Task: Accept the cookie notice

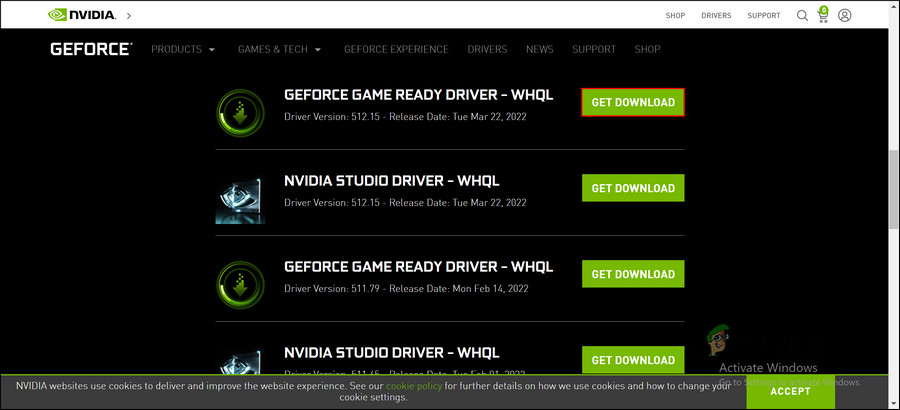Action: [790, 392]
